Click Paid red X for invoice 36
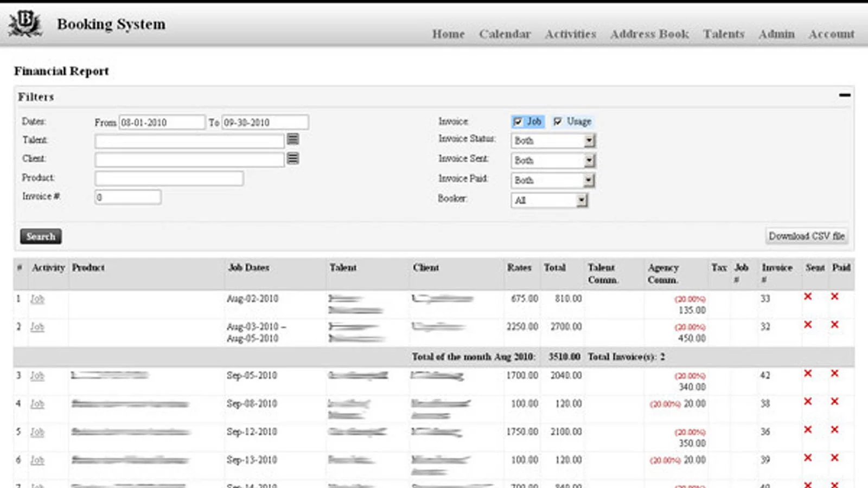868x488 pixels. (835, 430)
